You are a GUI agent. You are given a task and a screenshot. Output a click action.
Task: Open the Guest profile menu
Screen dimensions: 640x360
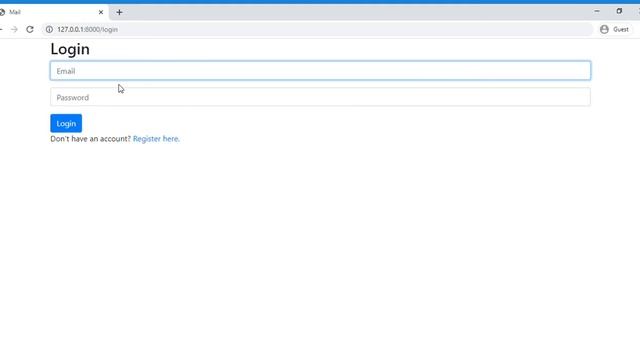(x=614, y=29)
